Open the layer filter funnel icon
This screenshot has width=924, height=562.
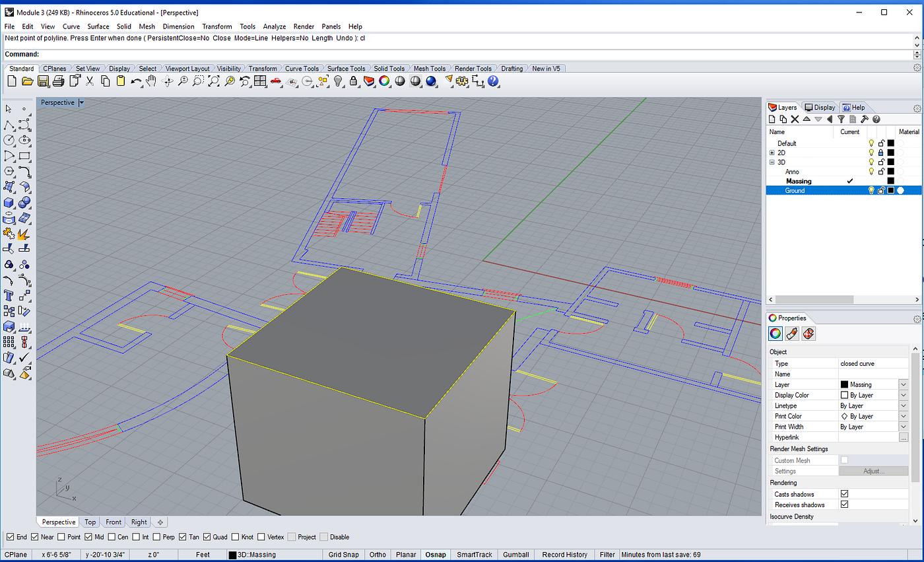coord(841,120)
